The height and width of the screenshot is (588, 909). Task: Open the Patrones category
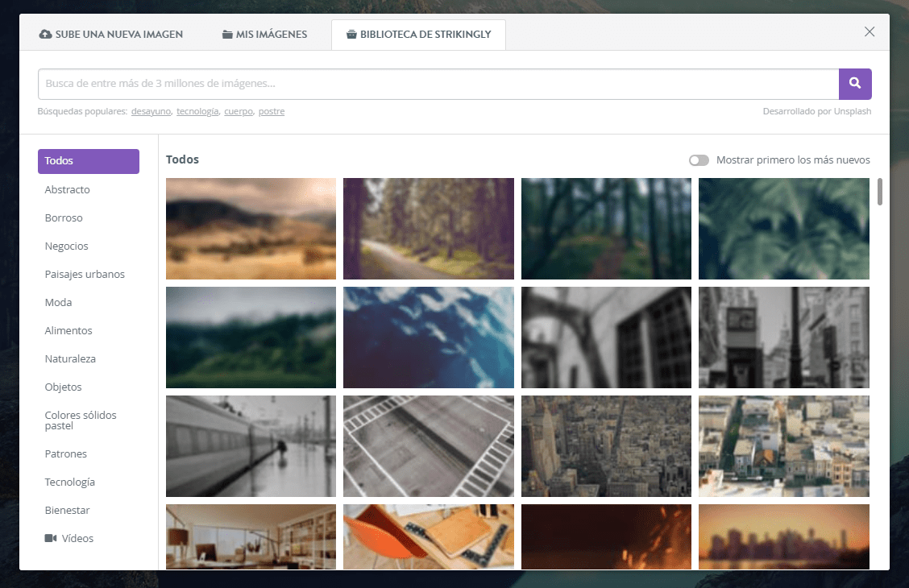click(65, 453)
